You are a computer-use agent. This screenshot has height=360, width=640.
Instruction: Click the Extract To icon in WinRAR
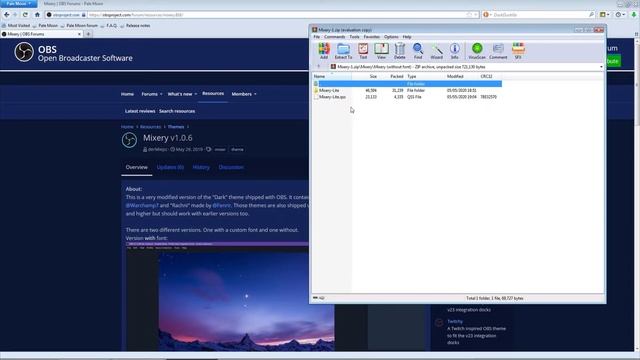[343, 51]
